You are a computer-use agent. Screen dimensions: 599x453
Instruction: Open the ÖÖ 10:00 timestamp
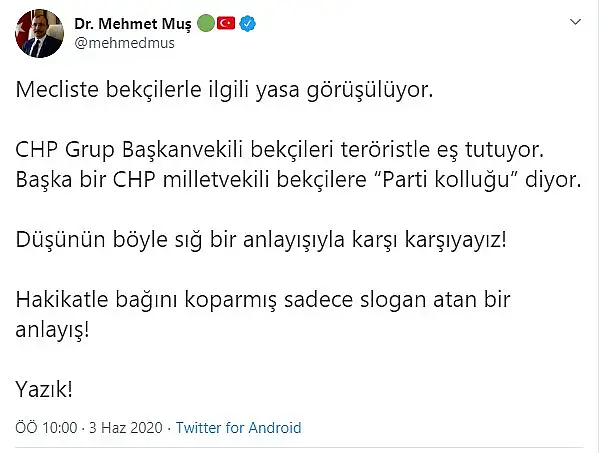46,428
